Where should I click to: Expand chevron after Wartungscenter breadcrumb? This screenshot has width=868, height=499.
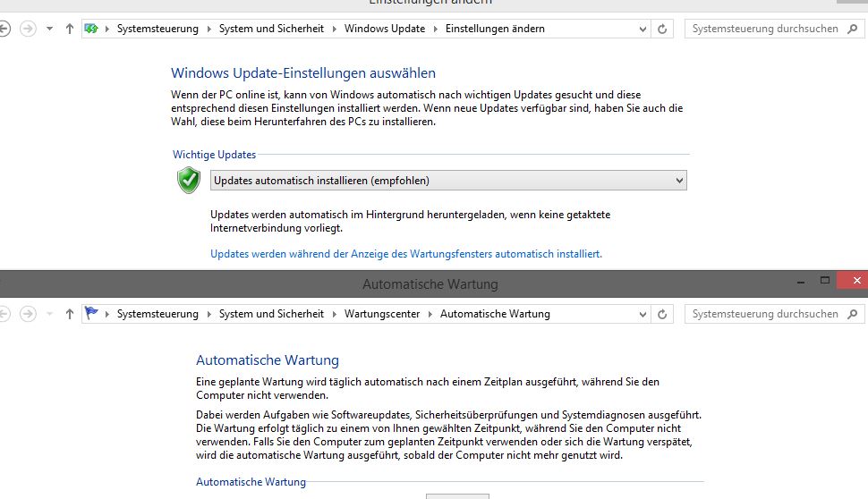pyautogui.click(x=430, y=314)
